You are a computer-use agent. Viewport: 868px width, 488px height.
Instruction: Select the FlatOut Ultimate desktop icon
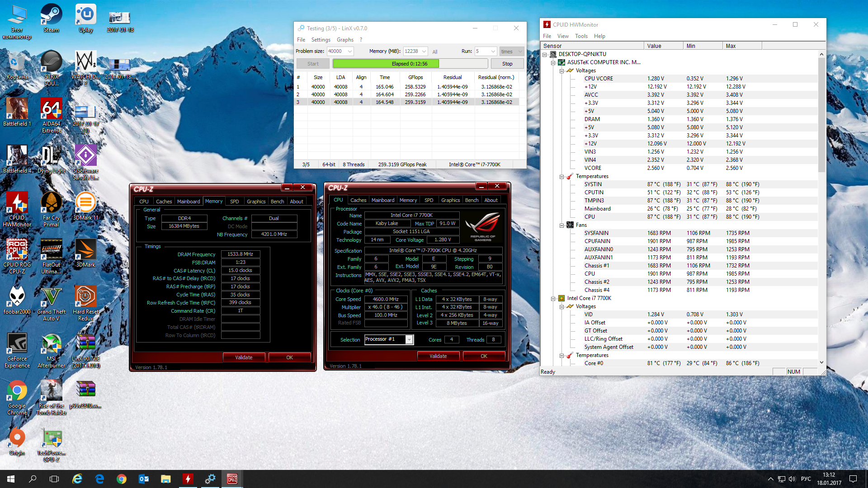(51, 256)
